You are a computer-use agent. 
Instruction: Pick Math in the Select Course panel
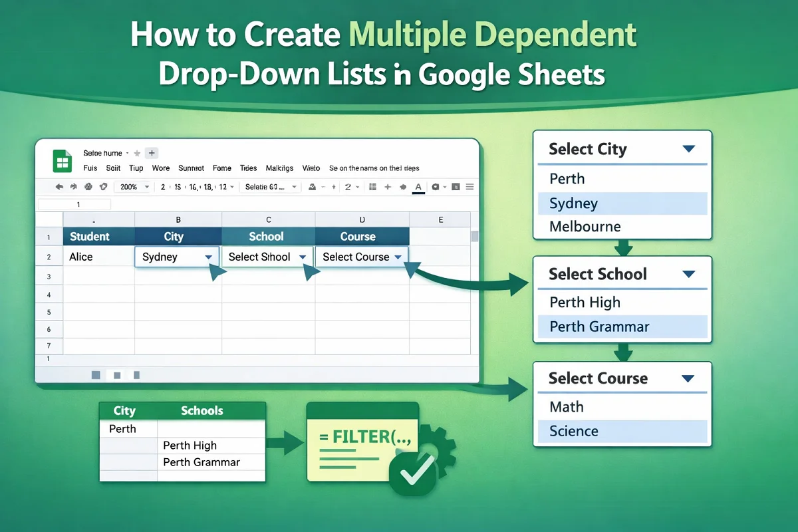[x=622, y=407]
